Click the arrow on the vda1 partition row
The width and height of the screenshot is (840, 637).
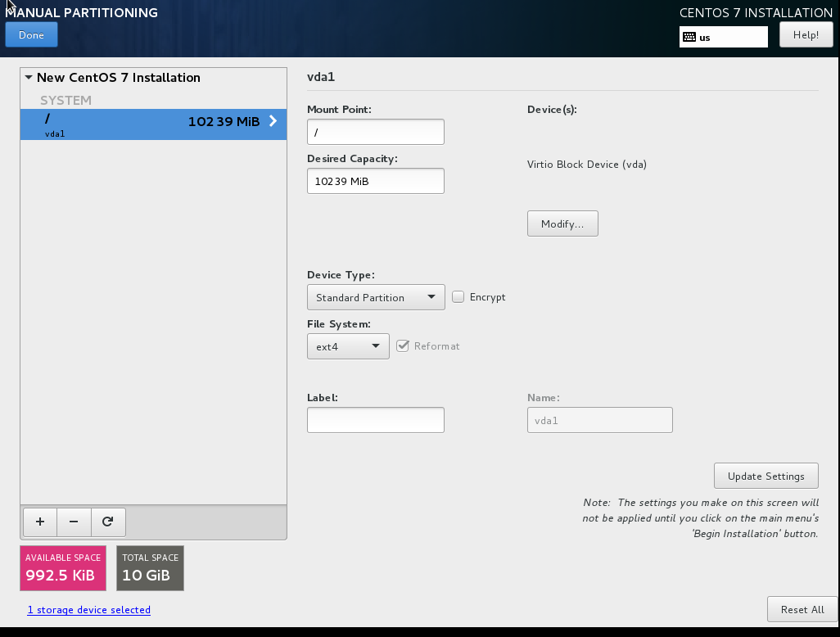point(273,121)
